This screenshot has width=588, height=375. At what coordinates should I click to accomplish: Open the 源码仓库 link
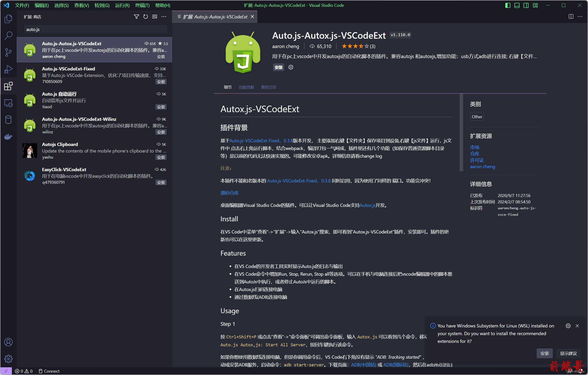229,193
